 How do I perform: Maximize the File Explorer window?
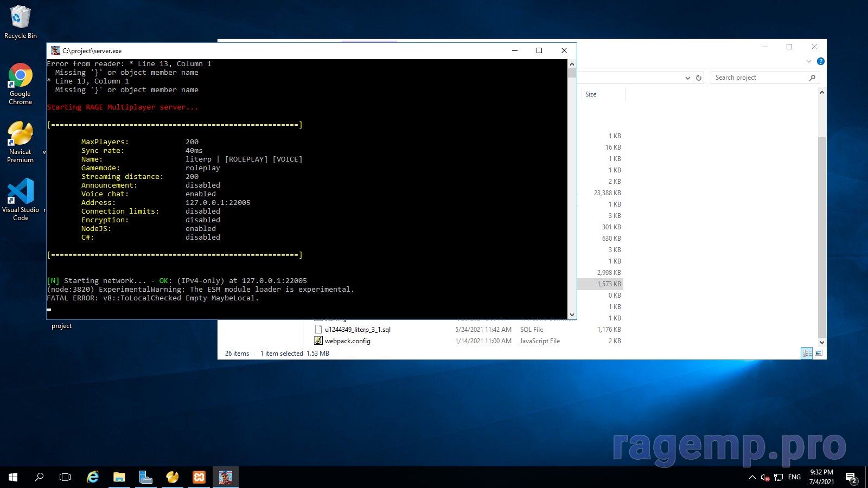(789, 47)
